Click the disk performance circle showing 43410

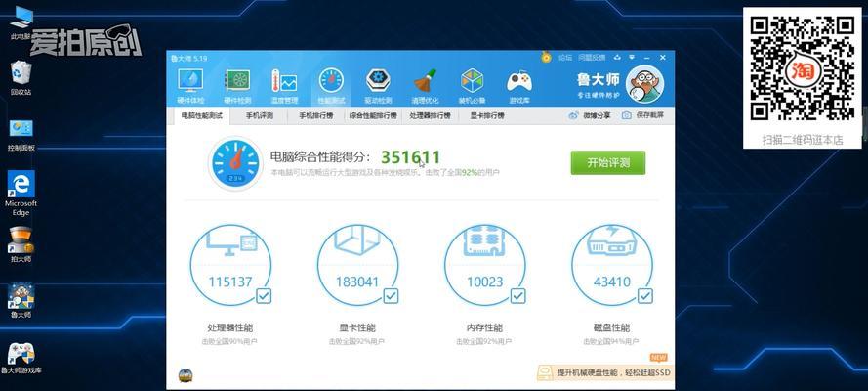(611, 265)
